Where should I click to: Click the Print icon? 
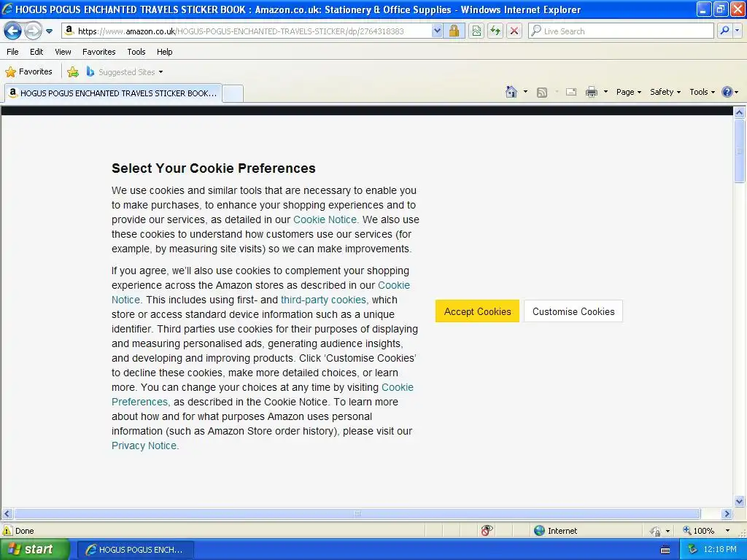[x=591, y=92]
